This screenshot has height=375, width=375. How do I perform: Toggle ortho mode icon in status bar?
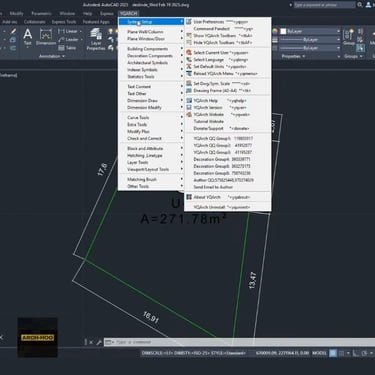pos(355,353)
